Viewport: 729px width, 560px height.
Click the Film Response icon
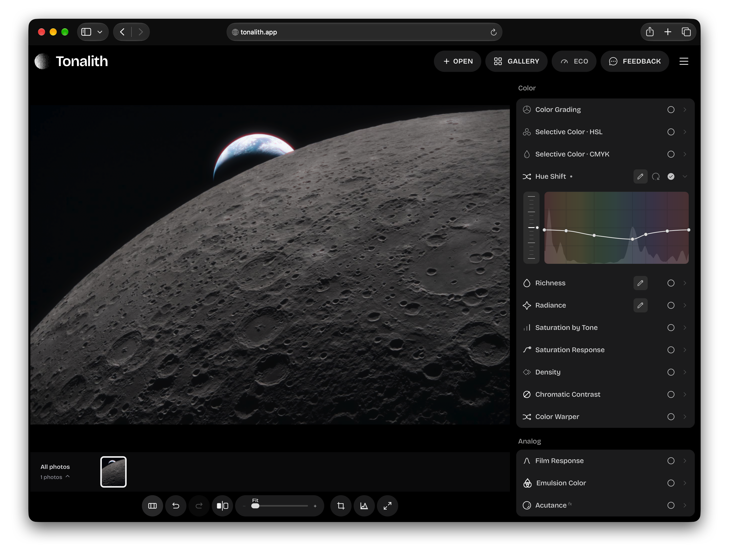tap(527, 461)
